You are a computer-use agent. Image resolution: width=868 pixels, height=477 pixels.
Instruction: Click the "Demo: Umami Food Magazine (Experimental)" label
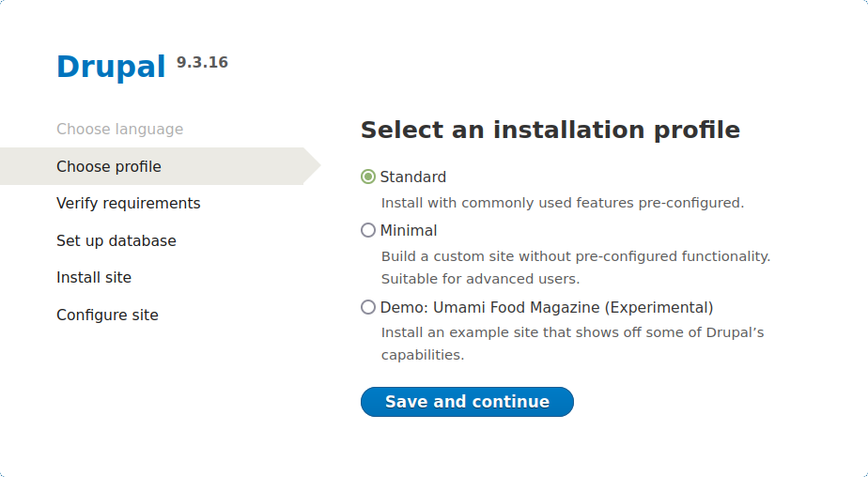pyautogui.click(x=547, y=307)
